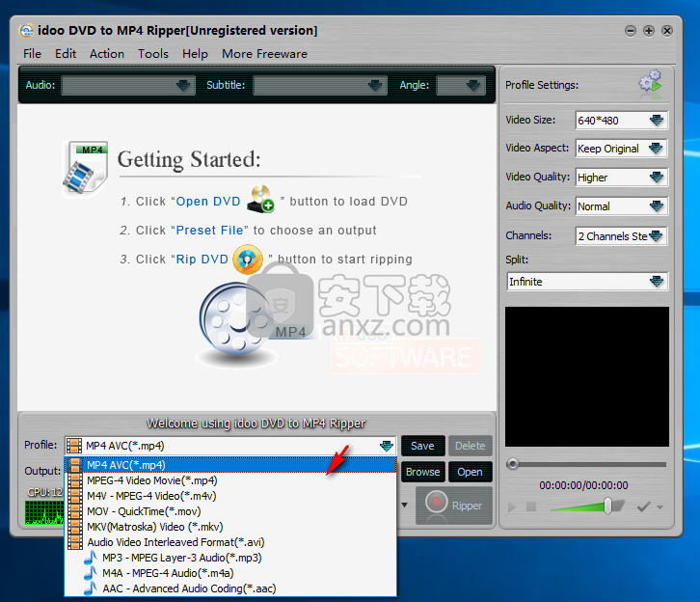Click the idoo app icon in title bar
Viewport: 700px width, 602px height.
tap(26, 30)
